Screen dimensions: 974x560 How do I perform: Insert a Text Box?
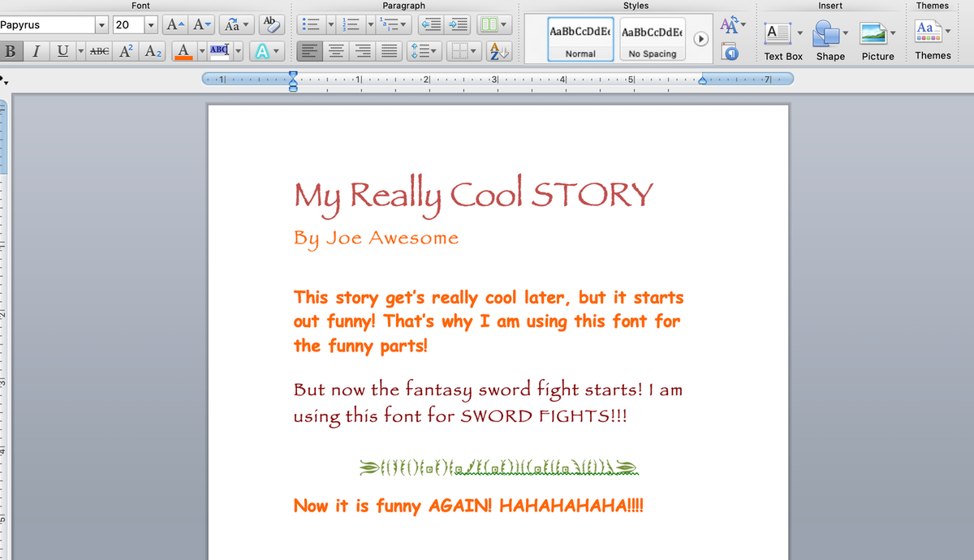783,41
